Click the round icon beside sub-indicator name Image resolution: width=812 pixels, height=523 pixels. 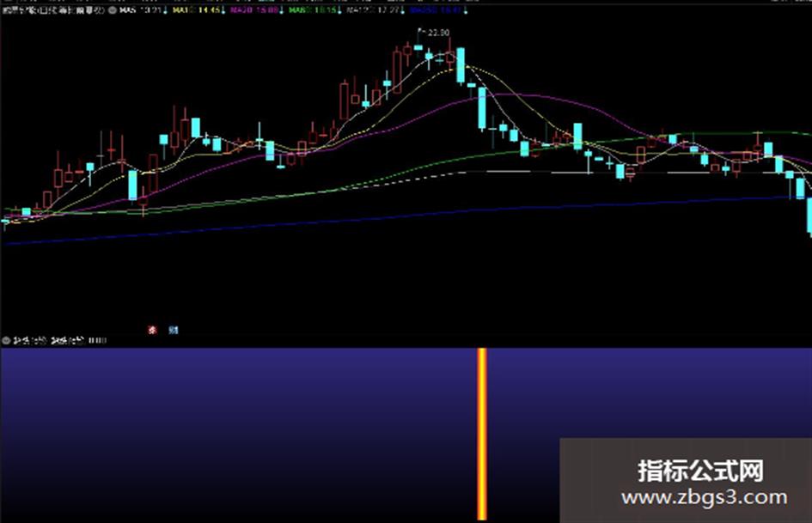point(6,341)
